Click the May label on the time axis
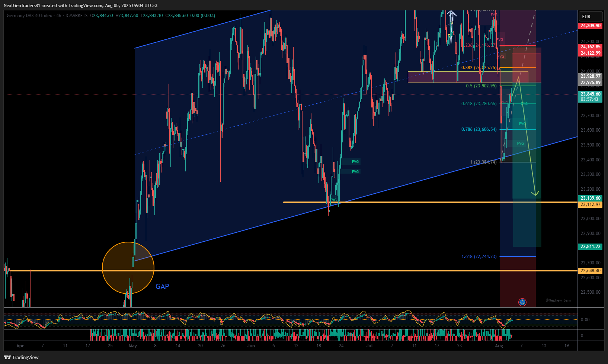The width and height of the screenshot is (608, 364). (x=133, y=346)
